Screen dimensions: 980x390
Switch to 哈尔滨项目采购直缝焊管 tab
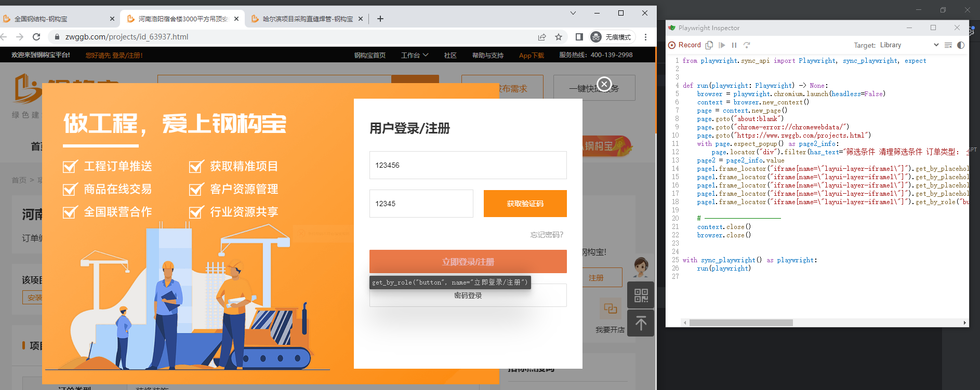(307, 19)
